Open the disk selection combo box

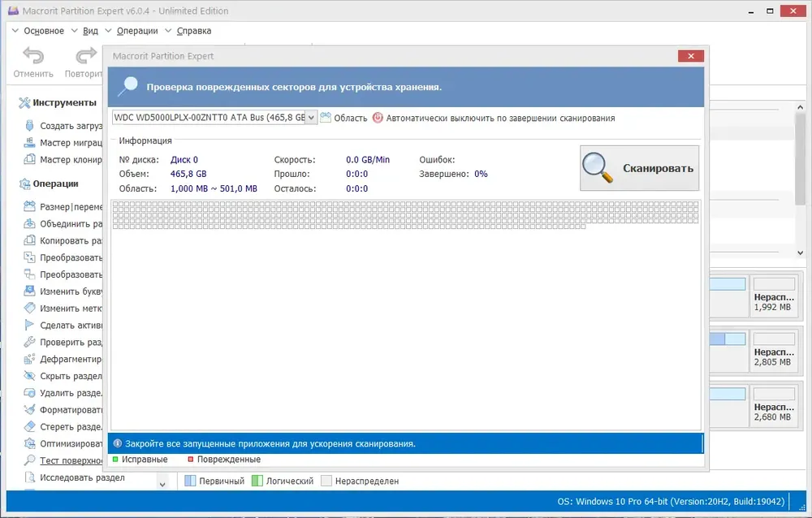click(x=214, y=118)
